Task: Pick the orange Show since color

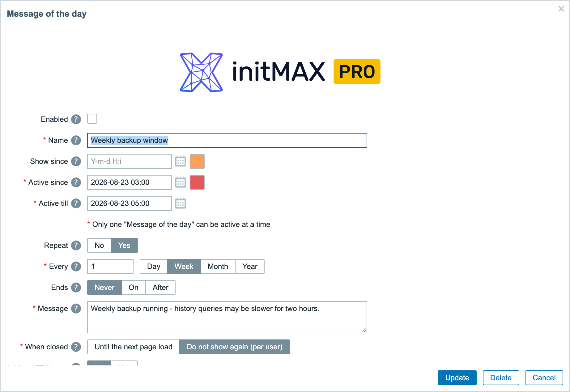Action: coord(197,161)
